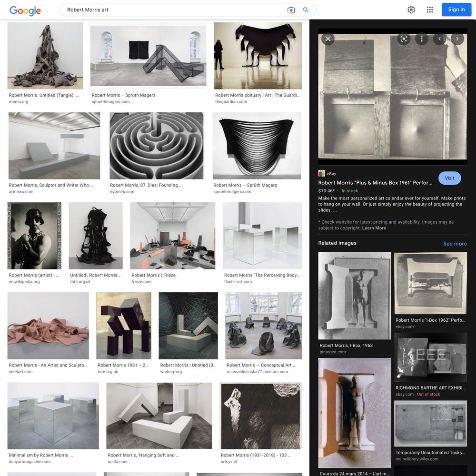Open the nytimes.com labyrinth image
Image resolution: width=476 pixels, height=476 pixels.
coord(156,146)
